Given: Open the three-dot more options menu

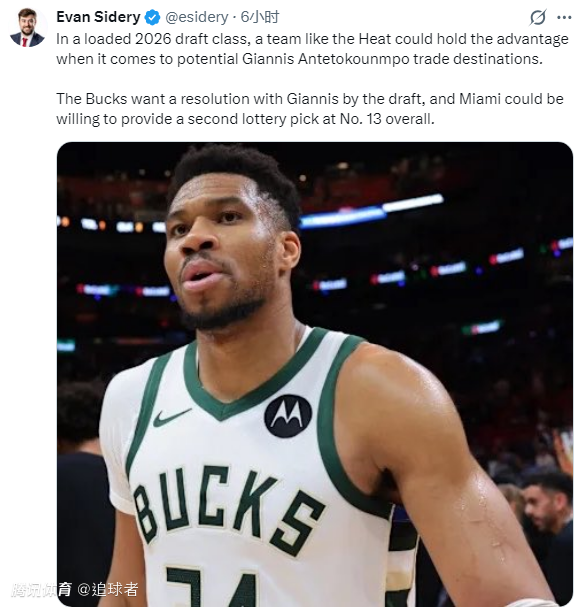Looking at the screenshot, I should [x=564, y=17].
